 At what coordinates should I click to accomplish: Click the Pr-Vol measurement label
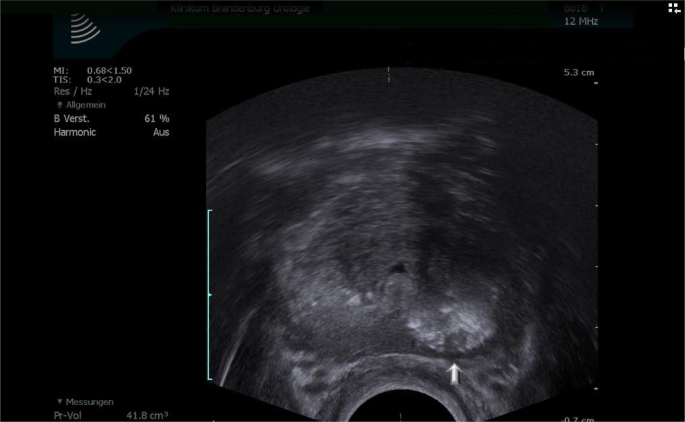click(x=67, y=415)
